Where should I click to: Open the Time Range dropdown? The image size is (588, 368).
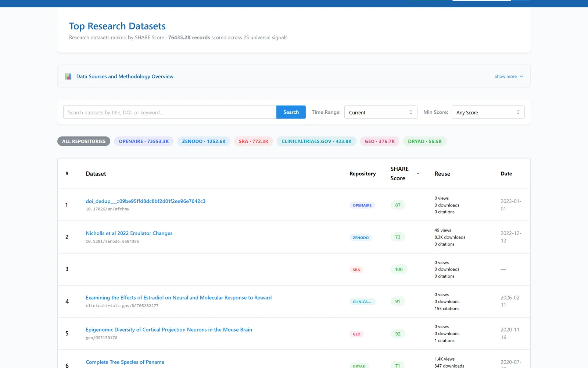[x=381, y=112]
